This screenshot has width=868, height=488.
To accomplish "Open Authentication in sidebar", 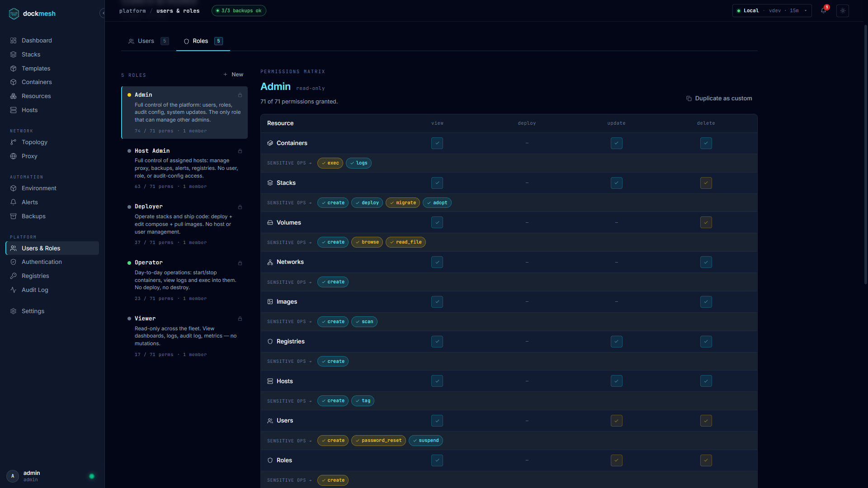I will click(52, 262).
